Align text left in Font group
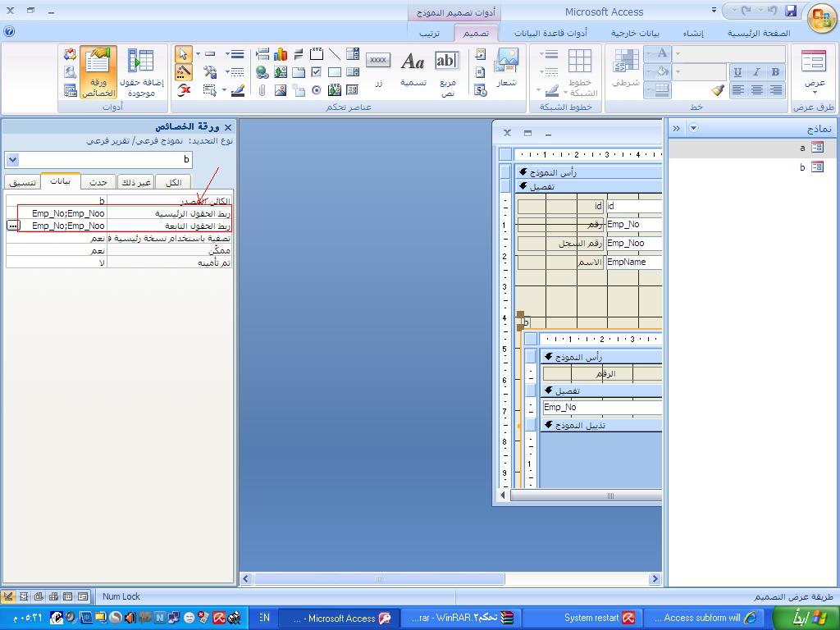 738,90
